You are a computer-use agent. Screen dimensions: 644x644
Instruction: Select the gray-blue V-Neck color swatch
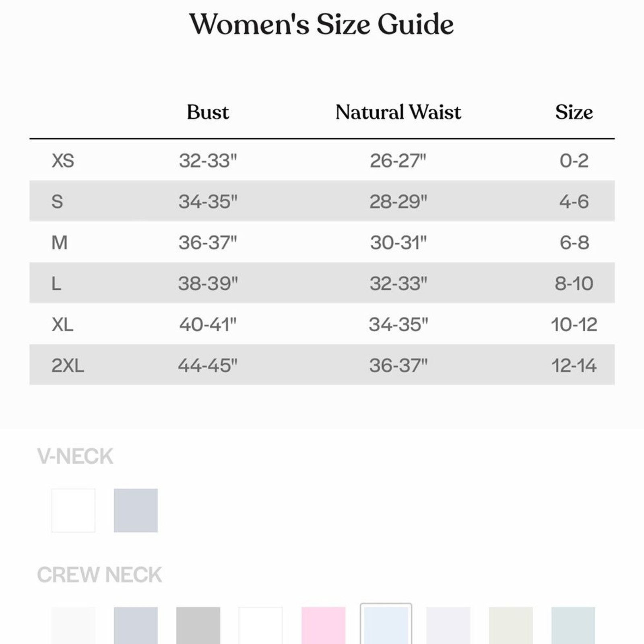coord(136,510)
